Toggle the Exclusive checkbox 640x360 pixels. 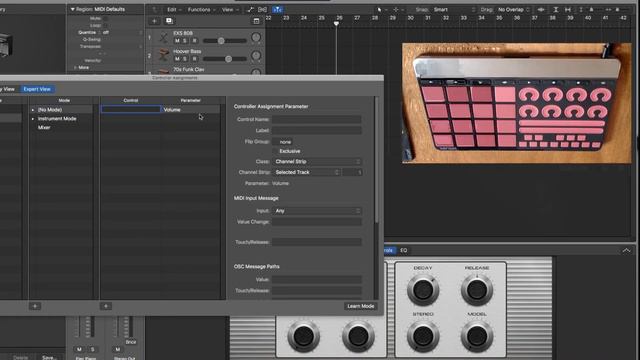pyautogui.click(x=276, y=151)
